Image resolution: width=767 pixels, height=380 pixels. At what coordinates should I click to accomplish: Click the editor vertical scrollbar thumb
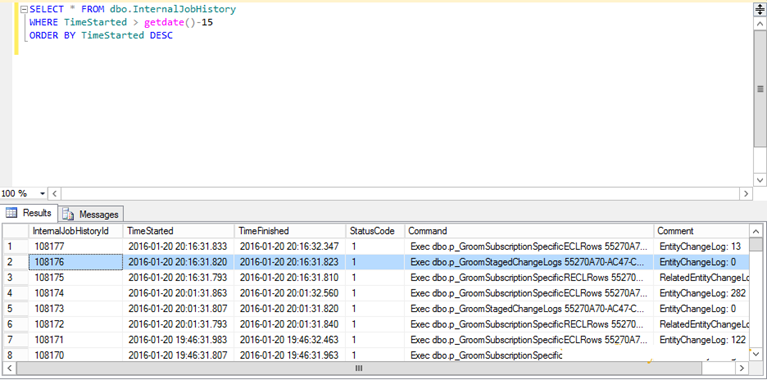click(760, 89)
